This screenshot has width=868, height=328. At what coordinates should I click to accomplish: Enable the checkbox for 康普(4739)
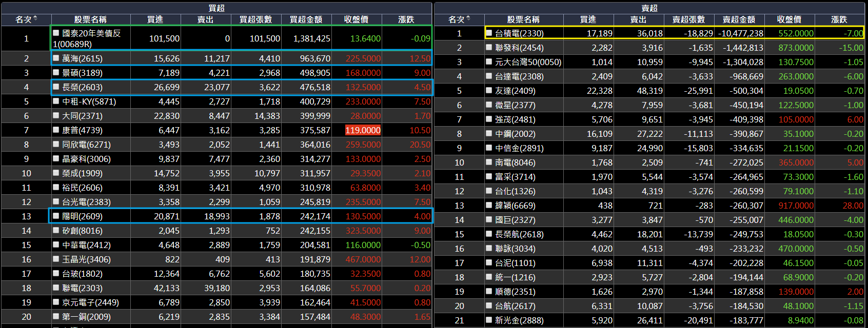coord(57,130)
